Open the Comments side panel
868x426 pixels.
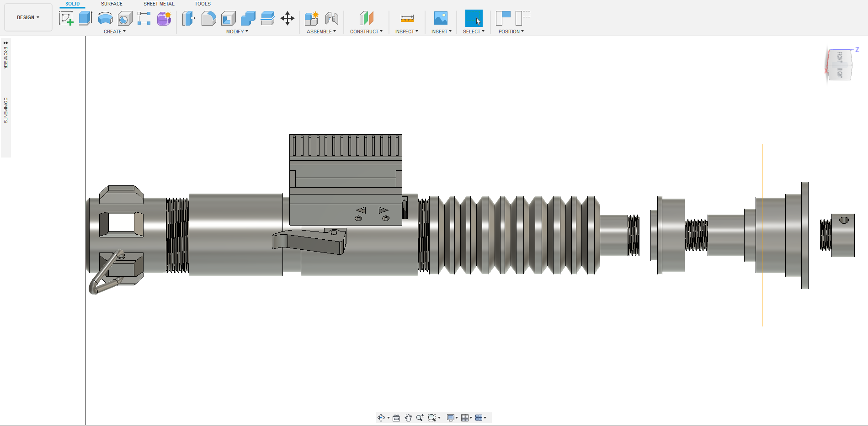click(6, 110)
